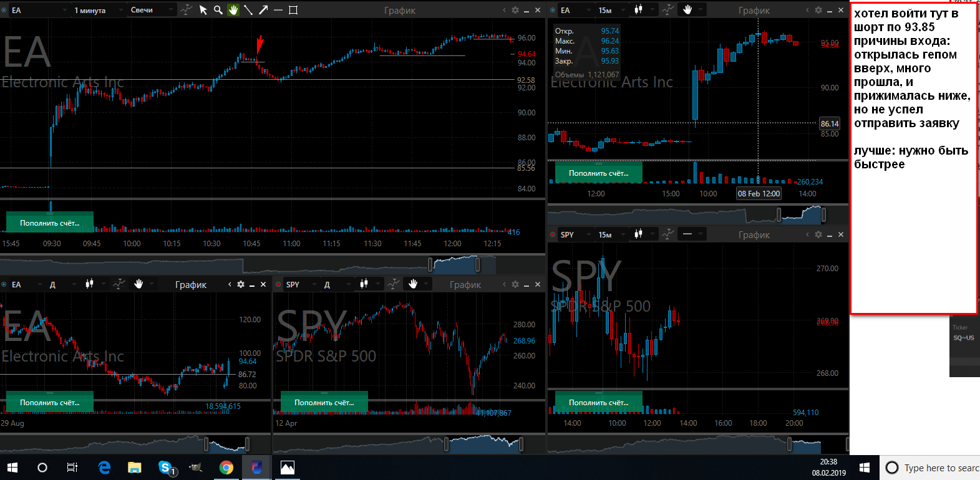Expand the 'Свечи' chart type dropdown
This screenshot has width=980, height=480.
coord(151,10)
